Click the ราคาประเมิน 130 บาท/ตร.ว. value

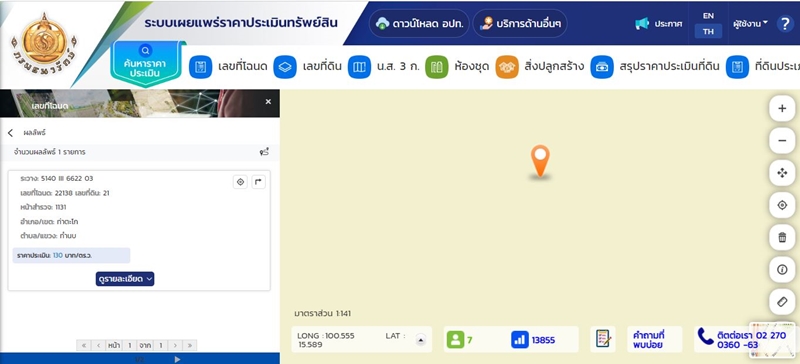[71, 255]
